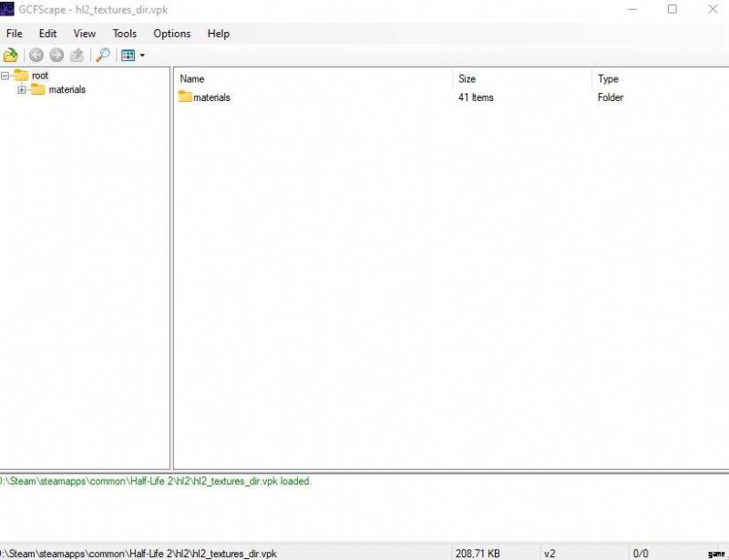Open the view style dropdown arrow
729x560 pixels.
(142, 56)
